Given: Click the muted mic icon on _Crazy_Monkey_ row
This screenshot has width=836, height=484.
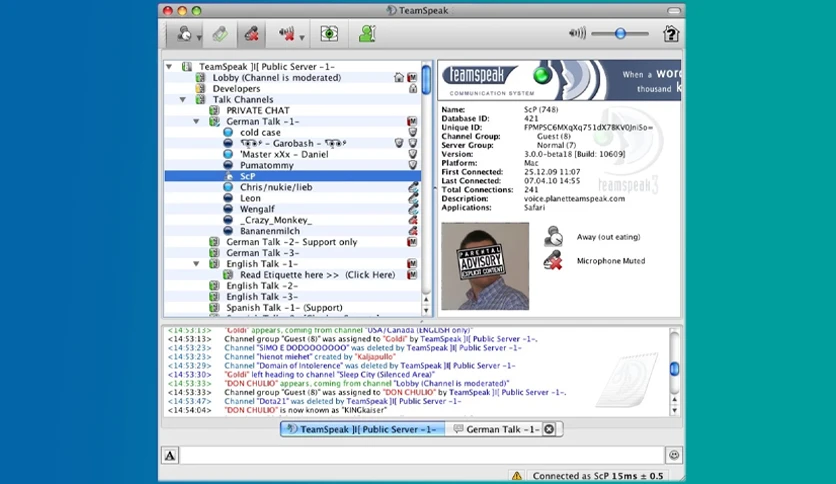Looking at the screenshot, I should 413,220.
